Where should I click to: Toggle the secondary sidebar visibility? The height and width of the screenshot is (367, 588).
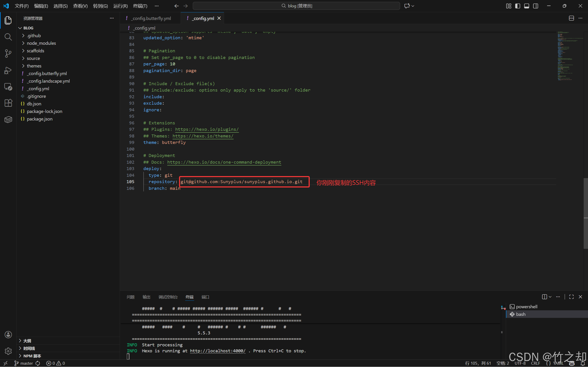pos(536,6)
